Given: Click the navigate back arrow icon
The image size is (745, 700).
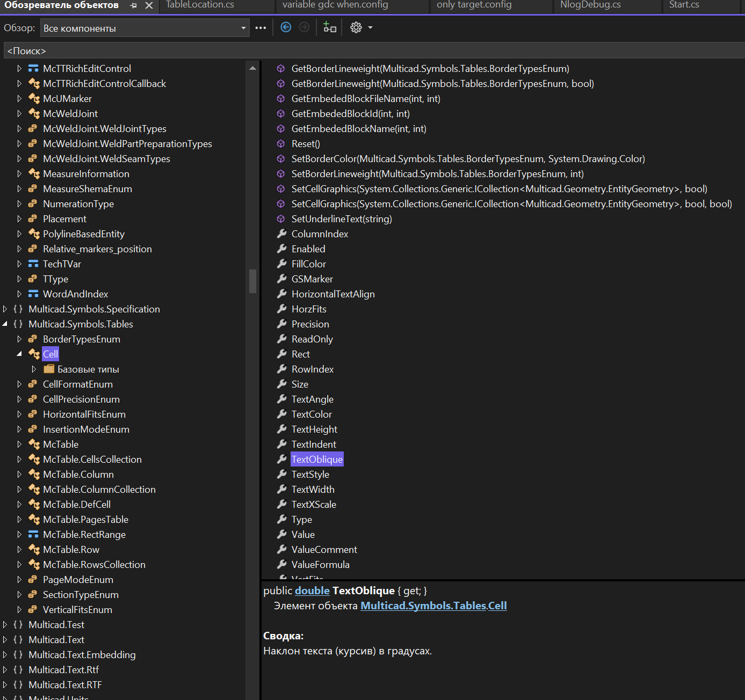Looking at the screenshot, I should [x=286, y=27].
